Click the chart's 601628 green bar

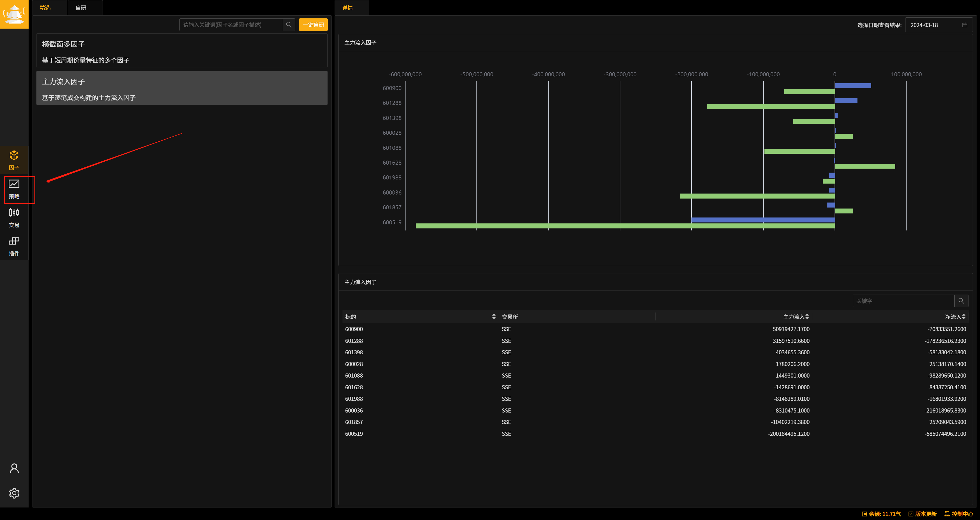(865, 166)
